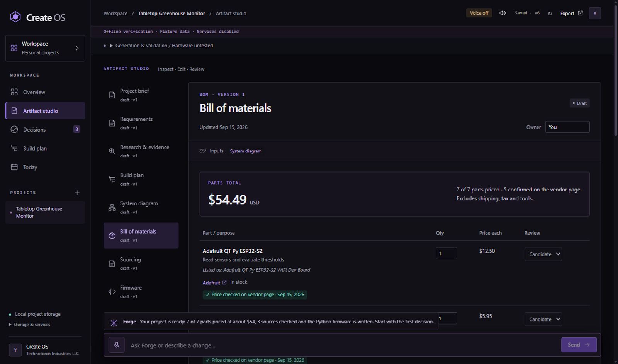This screenshot has height=364, width=618.
Task: Expand Generation & validation section
Action: coord(161,46)
